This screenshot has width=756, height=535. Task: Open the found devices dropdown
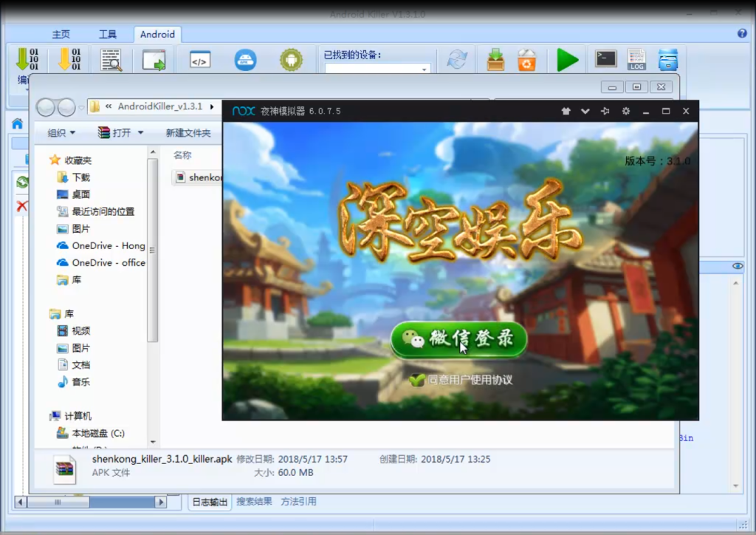point(425,69)
